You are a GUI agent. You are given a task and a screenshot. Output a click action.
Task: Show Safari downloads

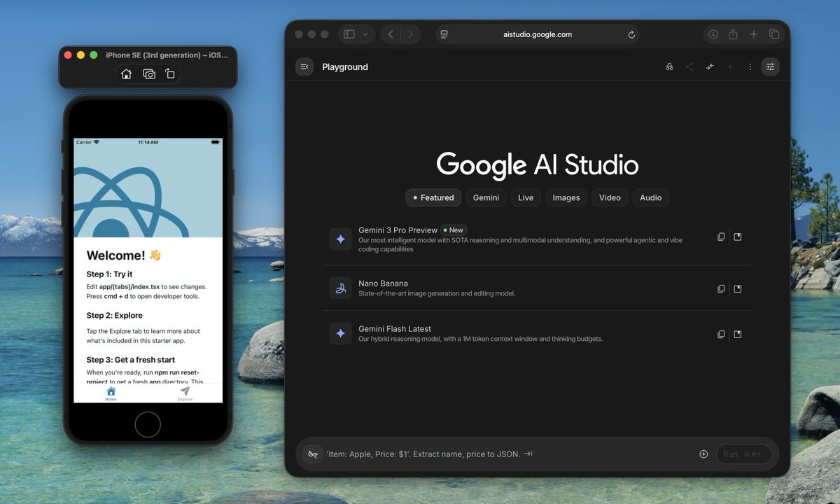click(x=713, y=34)
